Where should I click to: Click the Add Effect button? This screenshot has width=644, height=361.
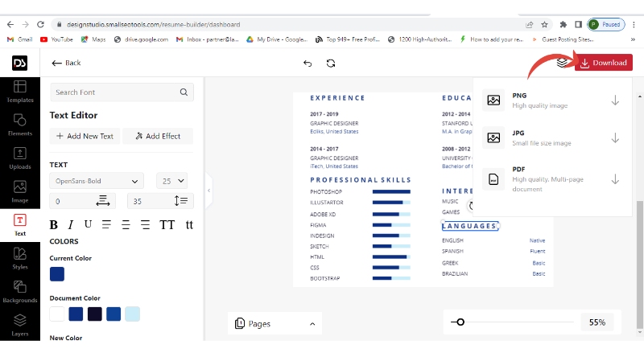[158, 136]
